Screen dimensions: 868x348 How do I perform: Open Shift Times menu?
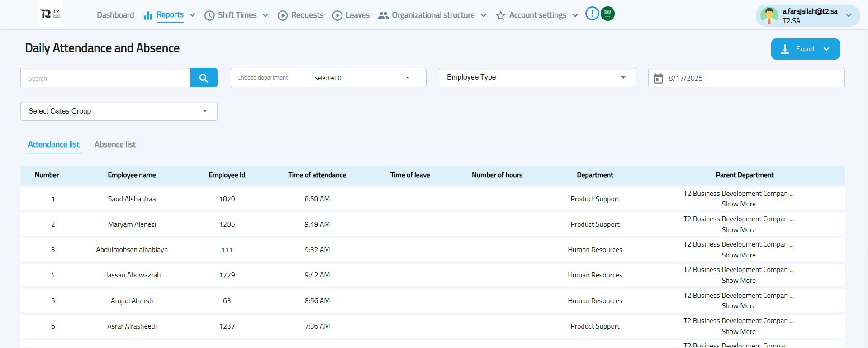point(237,15)
